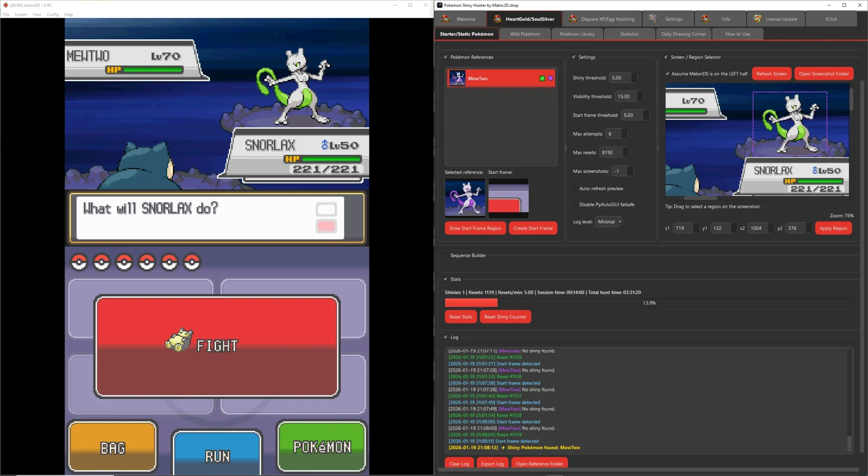
Task: Click Open Reference Folder button
Action: click(539, 463)
